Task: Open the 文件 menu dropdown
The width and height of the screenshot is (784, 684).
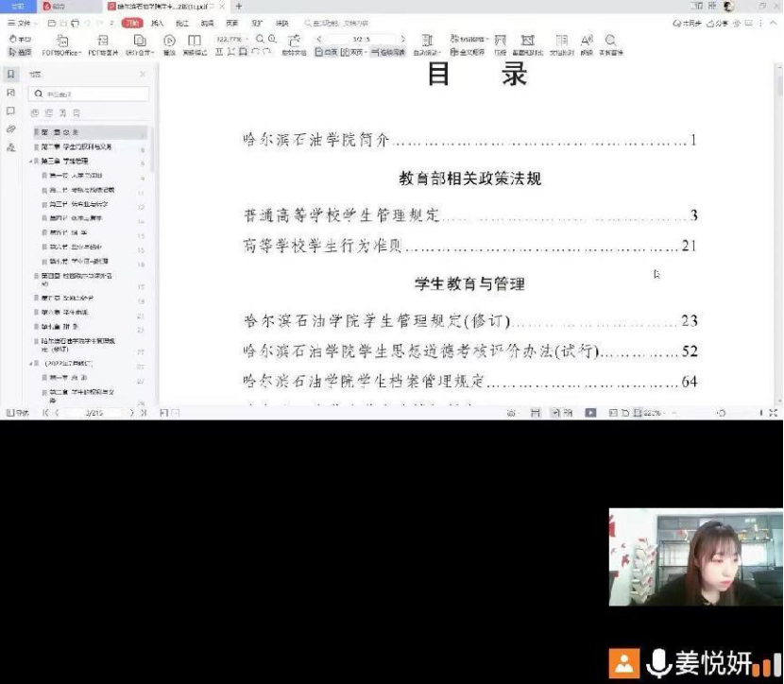Action: 20,22
